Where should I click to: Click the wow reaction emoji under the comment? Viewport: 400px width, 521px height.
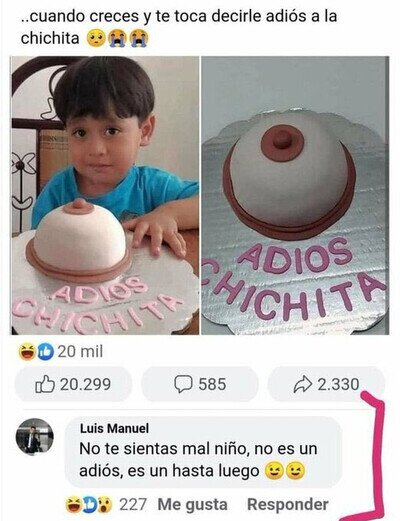105,505
